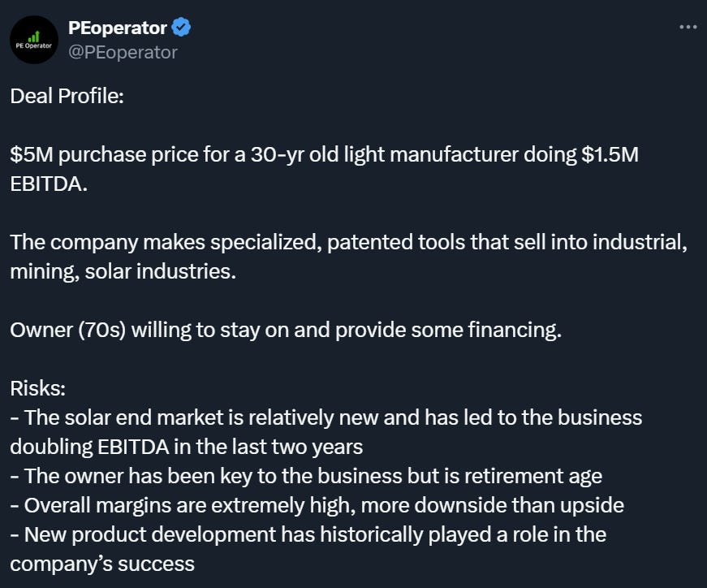Click the "mining, solar industries." line
The height and width of the screenshot is (588, 707).
pos(123,271)
